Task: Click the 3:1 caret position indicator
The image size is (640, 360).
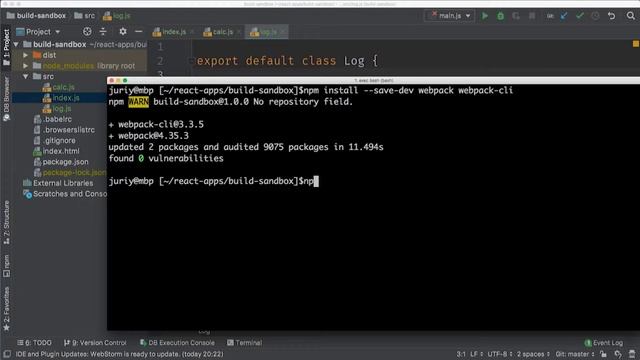Action: [x=461, y=354]
